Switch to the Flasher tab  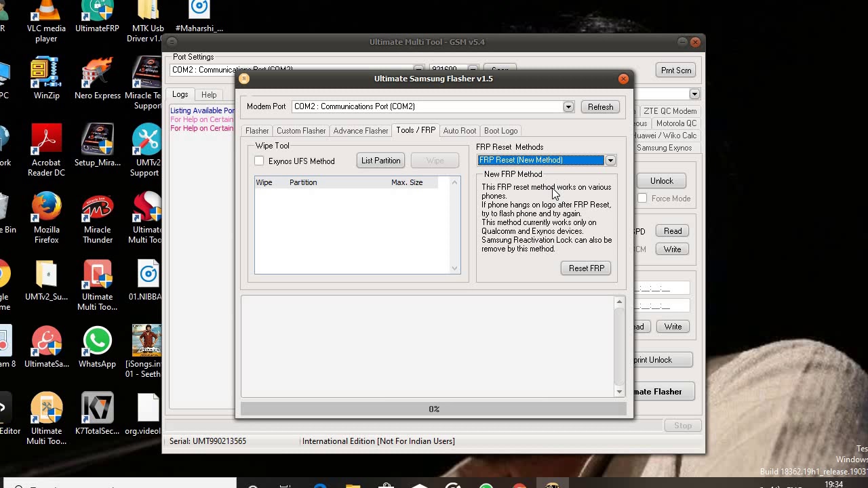point(257,131)
